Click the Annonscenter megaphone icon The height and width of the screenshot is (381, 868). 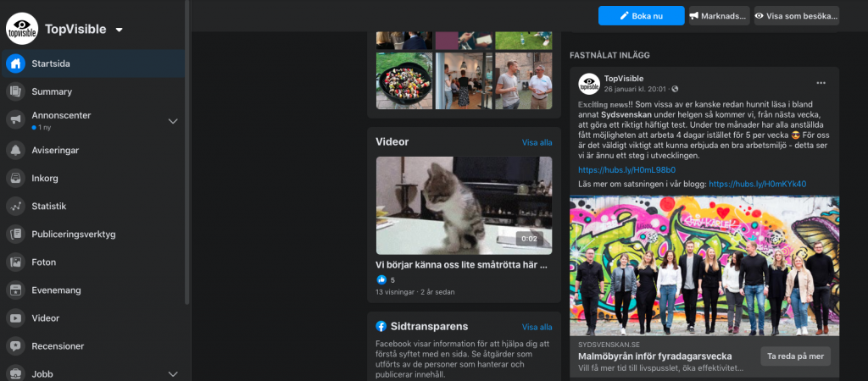point(15,119)
